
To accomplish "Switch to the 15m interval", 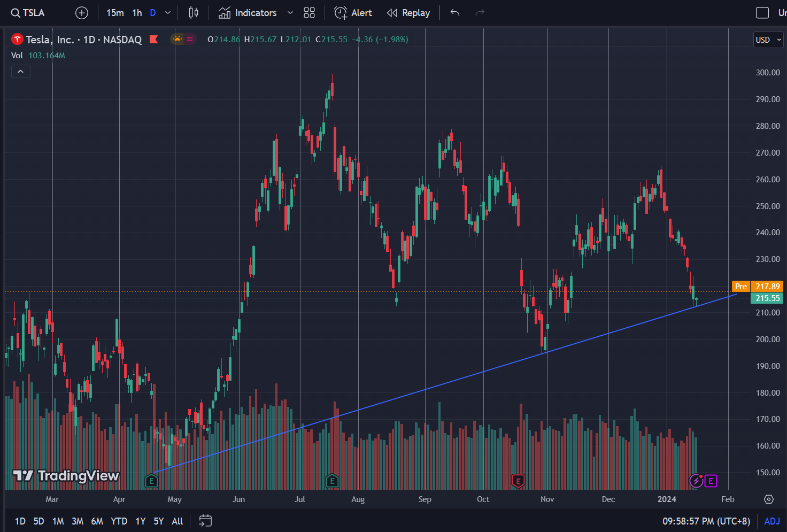I will pos(115,13).
